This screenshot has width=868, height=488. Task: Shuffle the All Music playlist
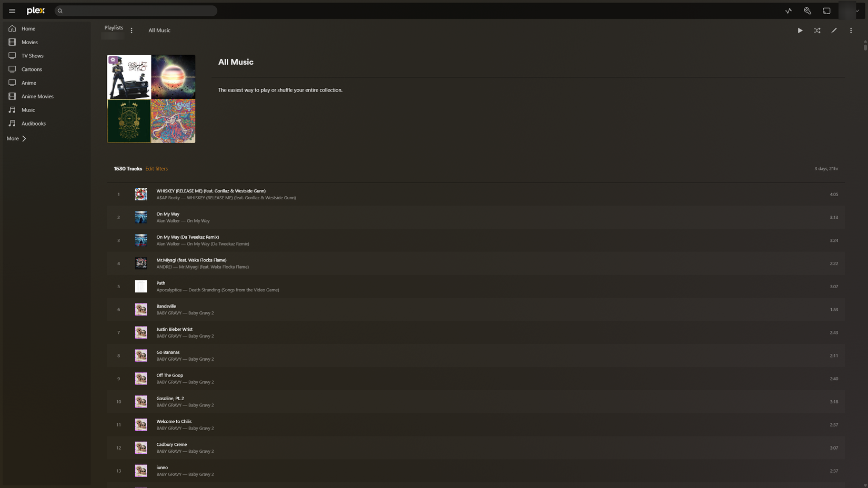point(817,30)
